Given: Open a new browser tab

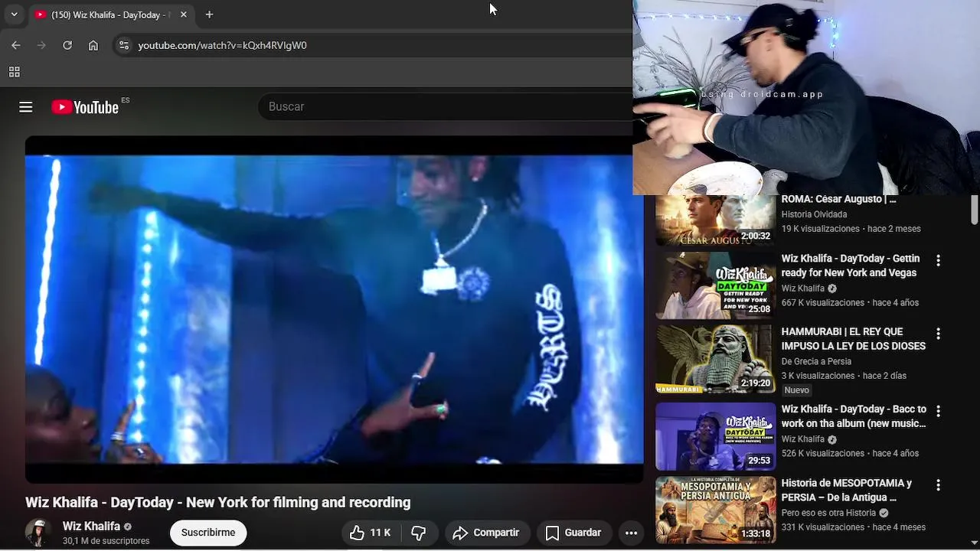Looking at the screenshot, I should (209, 15).
